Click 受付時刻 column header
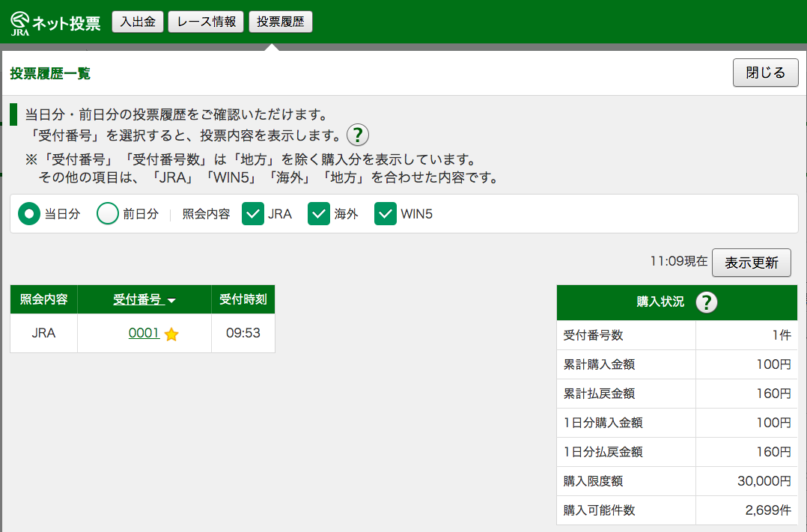This screenshot has height=532, width=807. [x=243, y=299]
